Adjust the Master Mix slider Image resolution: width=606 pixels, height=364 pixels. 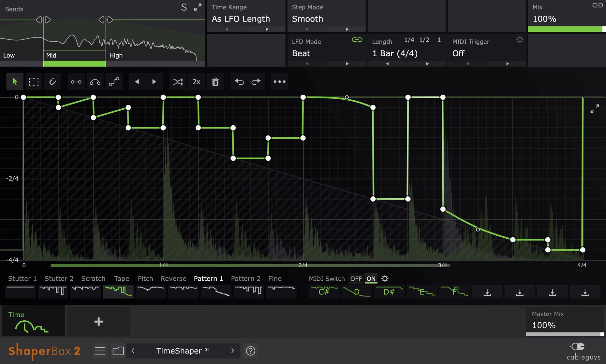coord(565,334)
